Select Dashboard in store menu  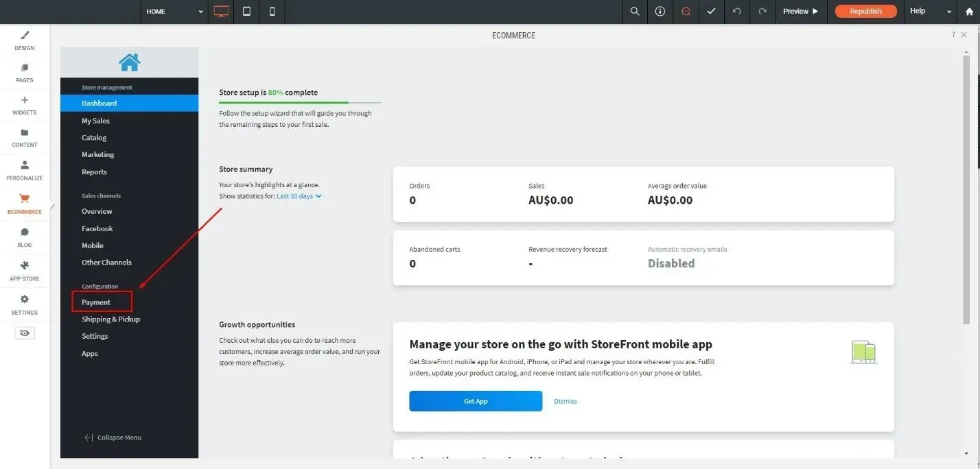[129, 103]
